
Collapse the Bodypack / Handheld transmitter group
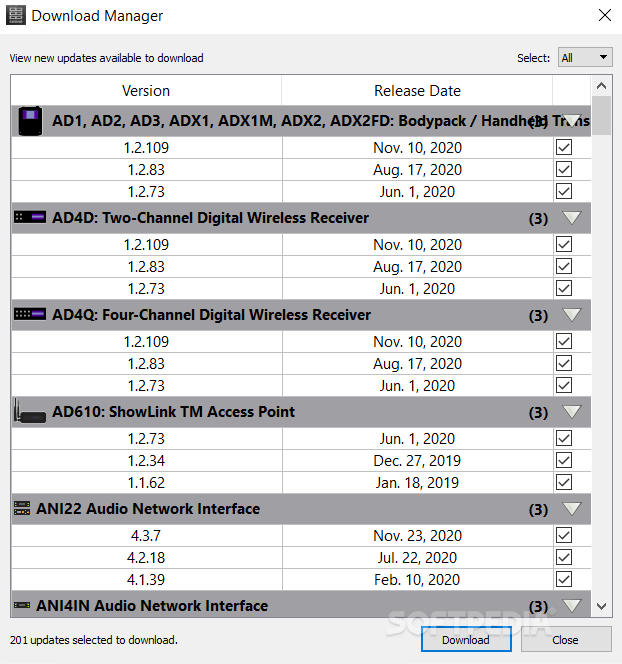pyautogui.click(x=572, y=121)
